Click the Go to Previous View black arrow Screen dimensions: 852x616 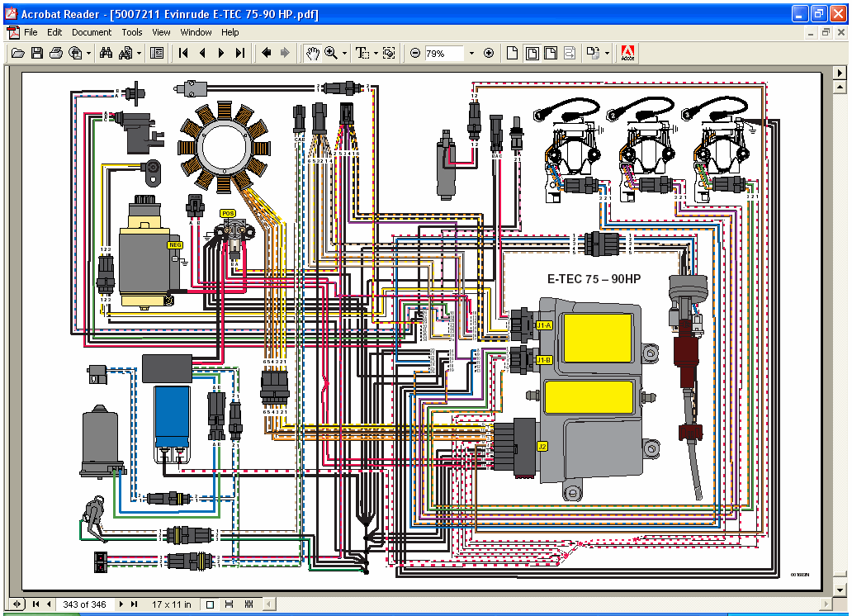(x=266, y=54)
